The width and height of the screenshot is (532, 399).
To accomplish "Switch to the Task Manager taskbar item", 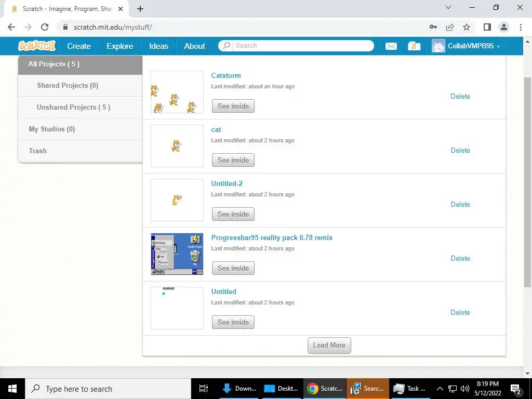I will tap(409, 389).
